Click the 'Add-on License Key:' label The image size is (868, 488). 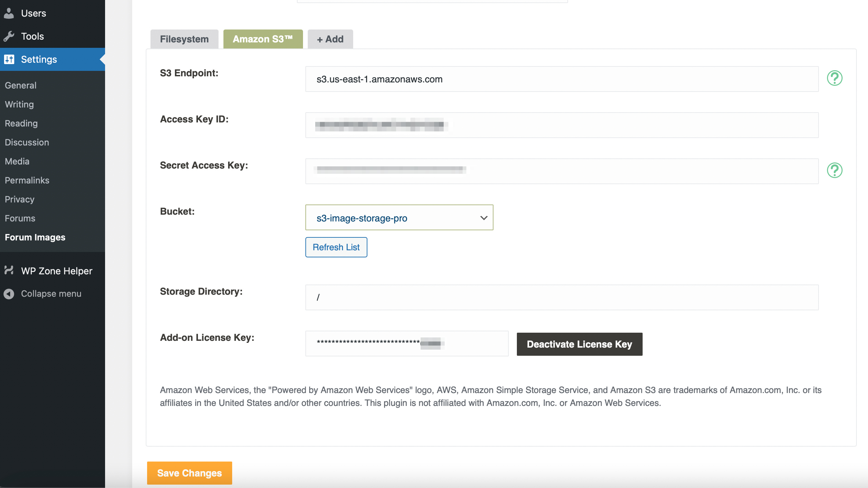207,337
